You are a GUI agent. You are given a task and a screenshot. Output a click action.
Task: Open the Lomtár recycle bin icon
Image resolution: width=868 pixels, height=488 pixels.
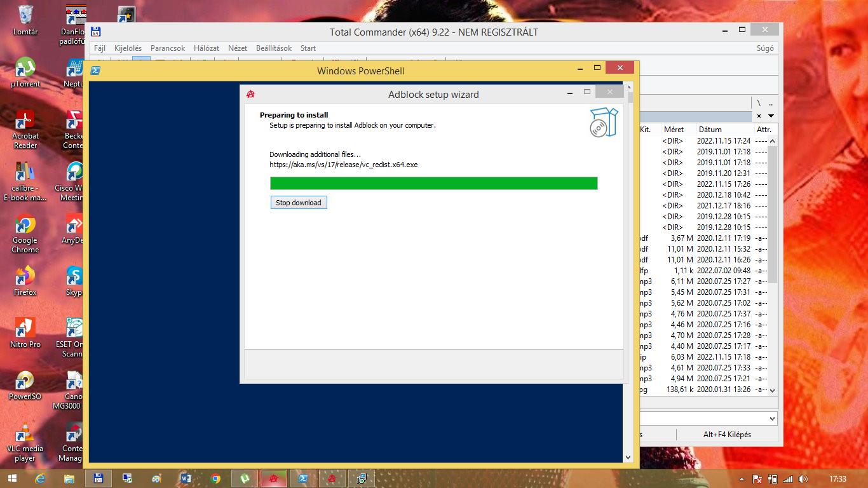pos(25,19)
